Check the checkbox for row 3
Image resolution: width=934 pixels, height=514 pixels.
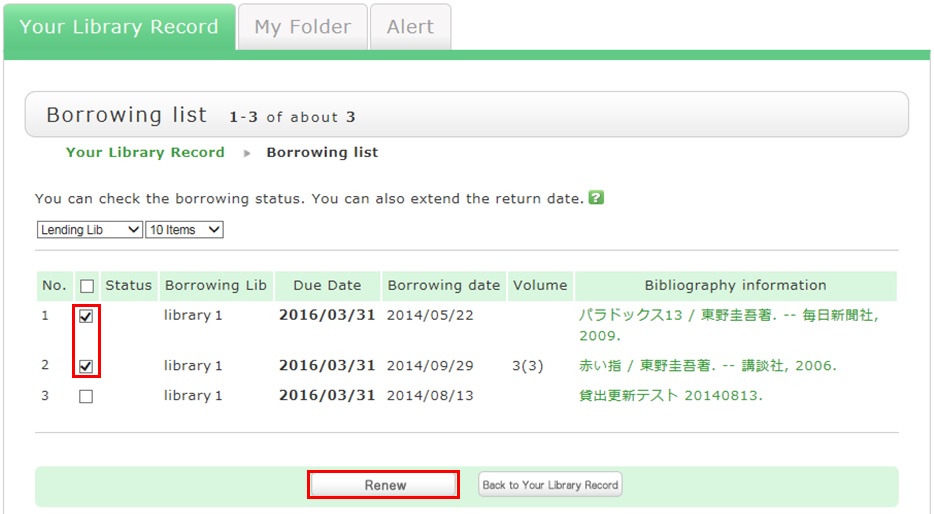(x=86, y=396)
